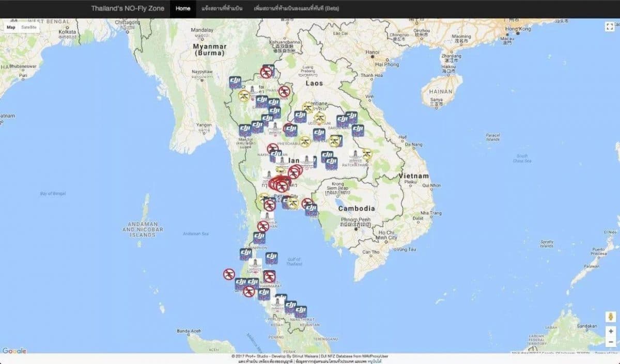This screenshot has height=364, width=620.
Task: Open the แจ้งสถานที่ห้ามบิน menu item
Action: pos(222,9)
